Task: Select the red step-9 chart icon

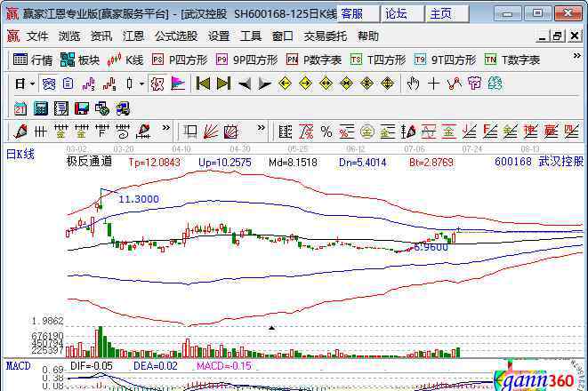Action: [x=109, y=84]
